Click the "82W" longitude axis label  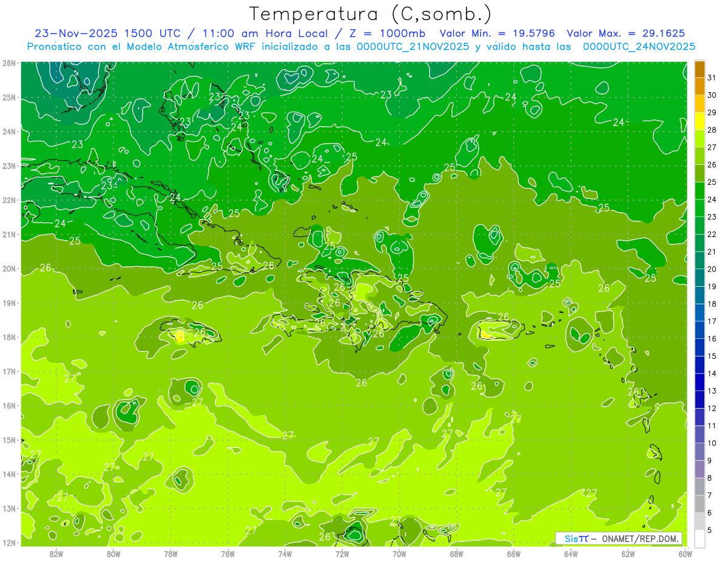click(x=56, y=554)
